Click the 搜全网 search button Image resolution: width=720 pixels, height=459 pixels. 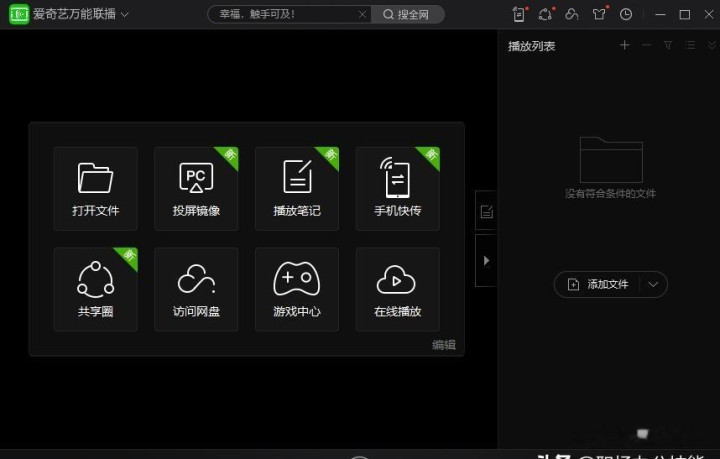click(x=407, y=14)
